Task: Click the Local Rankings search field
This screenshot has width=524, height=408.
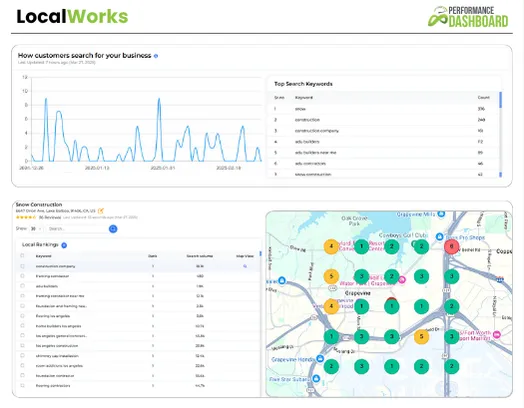Action: (77, 229)
